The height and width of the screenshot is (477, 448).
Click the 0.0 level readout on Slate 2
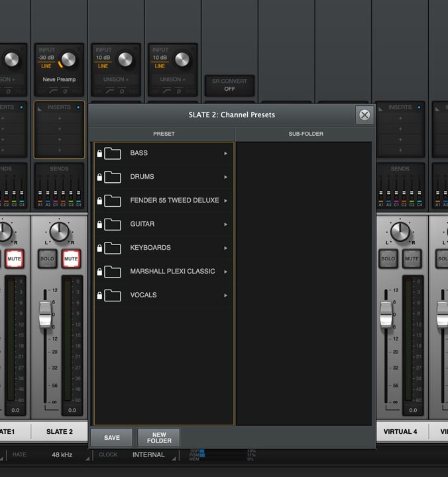coord(72,410)
